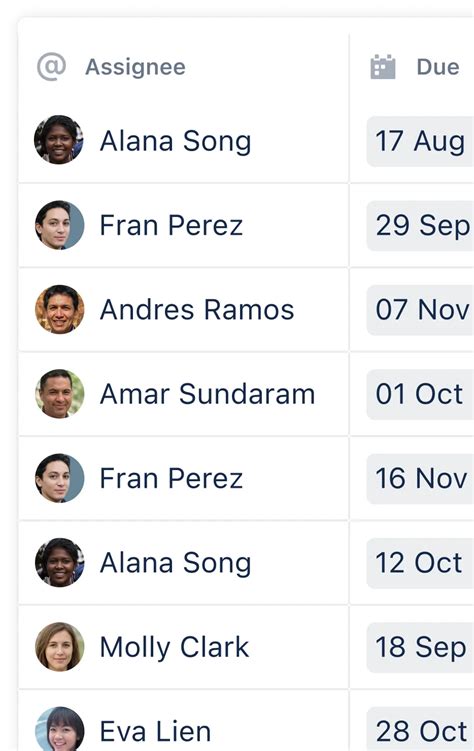Viewport: 474px width, 751px height.
Task: Edit the 18 Sep due date
Action: coord(420,647)
